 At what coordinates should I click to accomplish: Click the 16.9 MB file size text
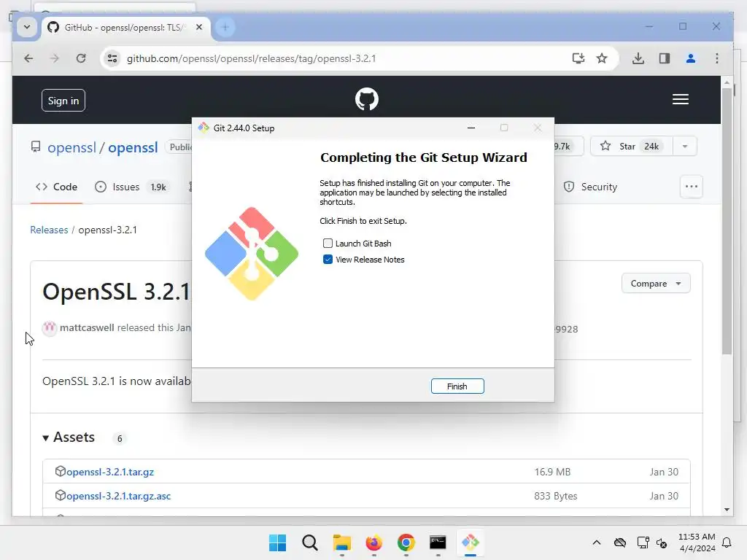point(553,472)
